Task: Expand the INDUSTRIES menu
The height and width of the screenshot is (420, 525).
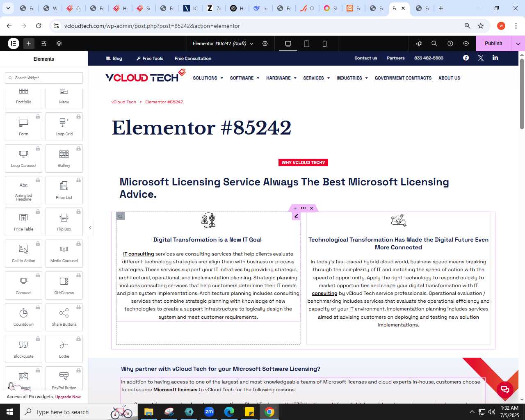Action: (x=352, y=78)
